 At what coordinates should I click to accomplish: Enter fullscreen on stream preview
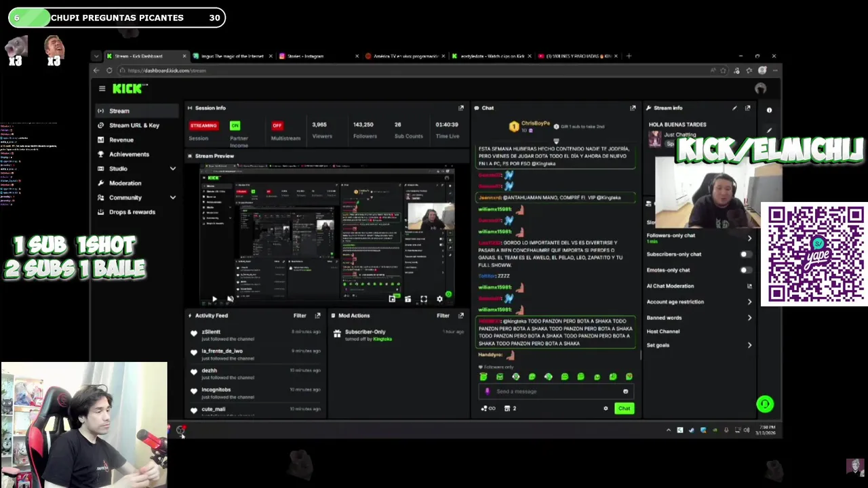click(x=424, y=299)
